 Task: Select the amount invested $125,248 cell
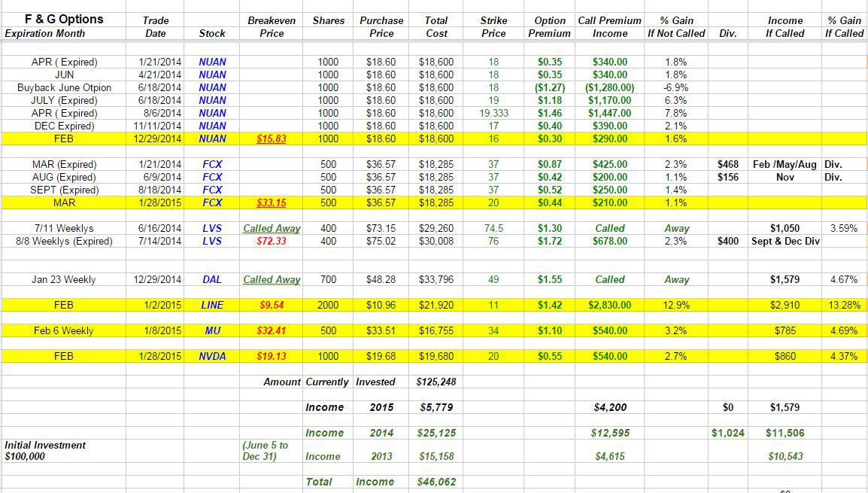tap(436, 382)
